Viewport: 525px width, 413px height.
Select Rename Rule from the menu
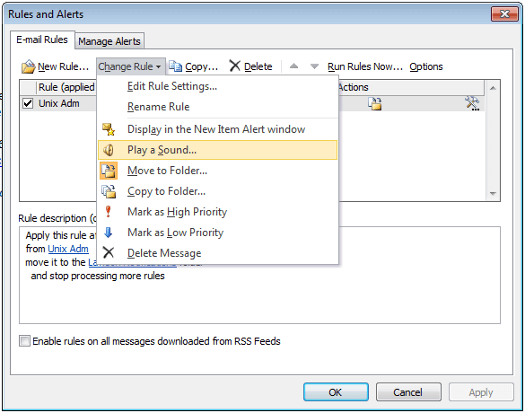click(158, 107)
